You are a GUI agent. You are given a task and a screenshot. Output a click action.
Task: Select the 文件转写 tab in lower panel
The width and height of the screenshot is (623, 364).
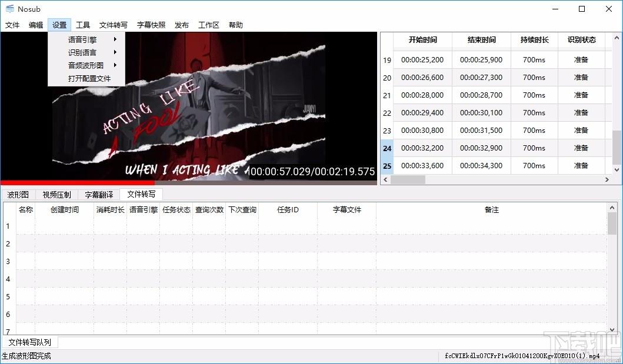(x=141, y=194)
